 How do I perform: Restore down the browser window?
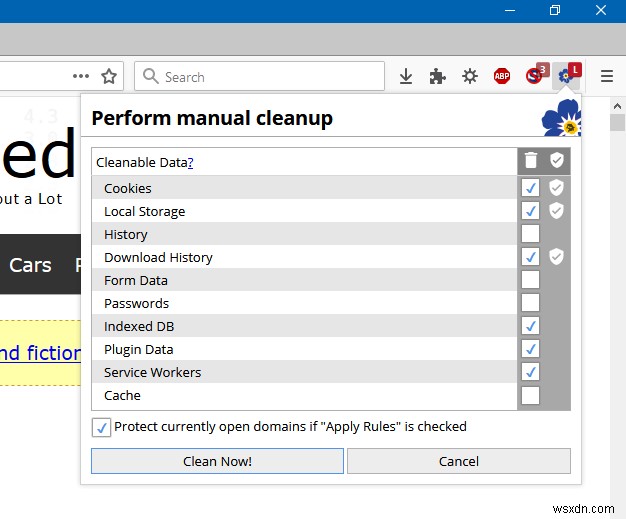[555, 10]
